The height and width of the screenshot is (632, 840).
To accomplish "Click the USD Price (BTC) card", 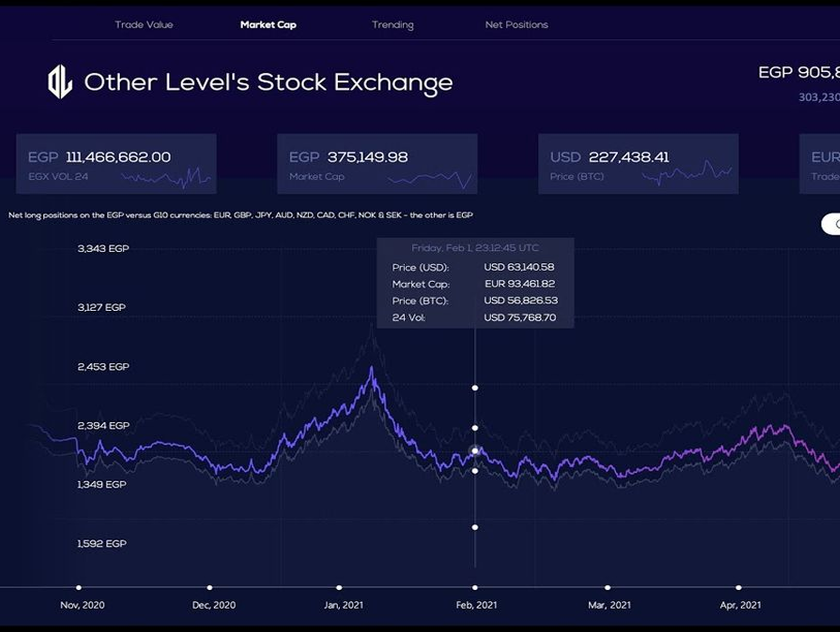I will tap(638, 163).
